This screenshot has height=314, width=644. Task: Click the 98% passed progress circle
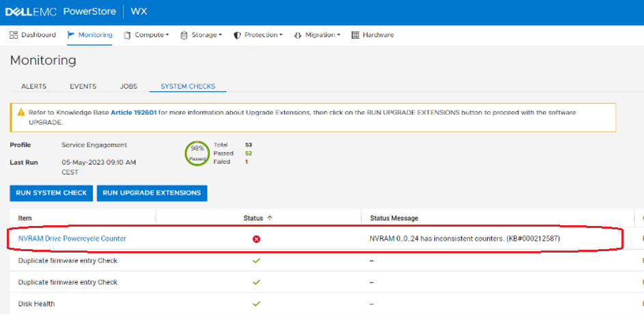(197, 154)
